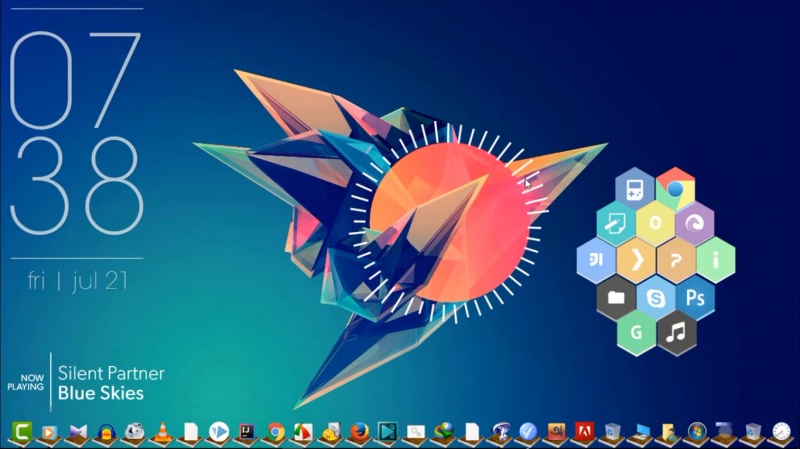The image size is (800, 449).
Task: Launch the red Adobe app in dock
Action: click(584, 432)
